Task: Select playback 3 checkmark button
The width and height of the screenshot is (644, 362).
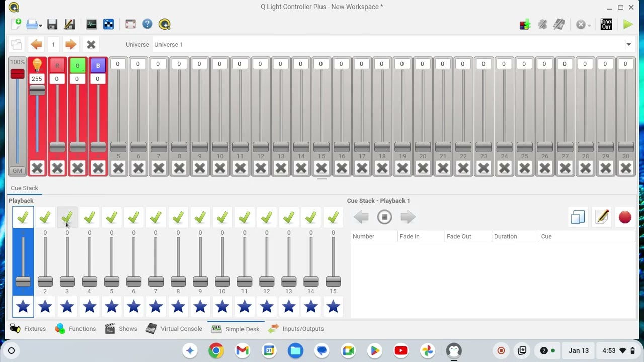Action: tap(67, 217)
